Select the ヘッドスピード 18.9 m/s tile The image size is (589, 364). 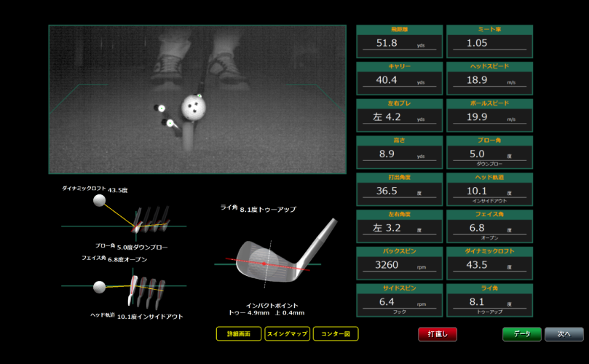489,79
